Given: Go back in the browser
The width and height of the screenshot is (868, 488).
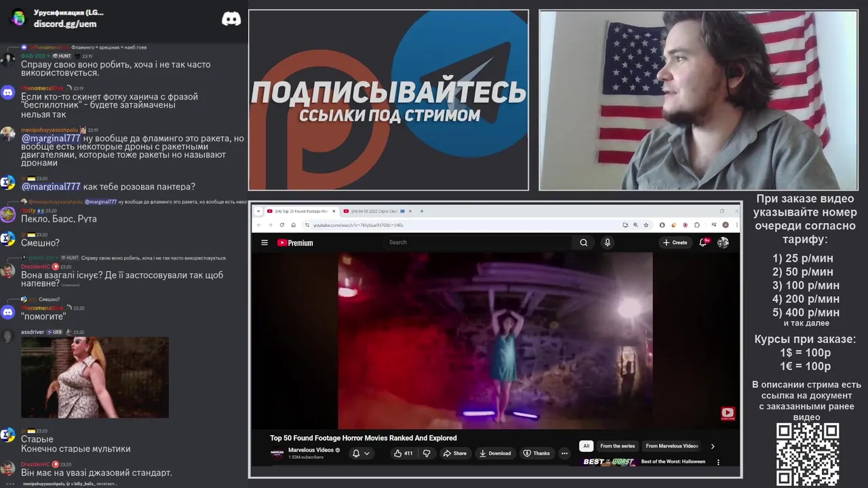Looking at the screenshot, I should point(258,225).
